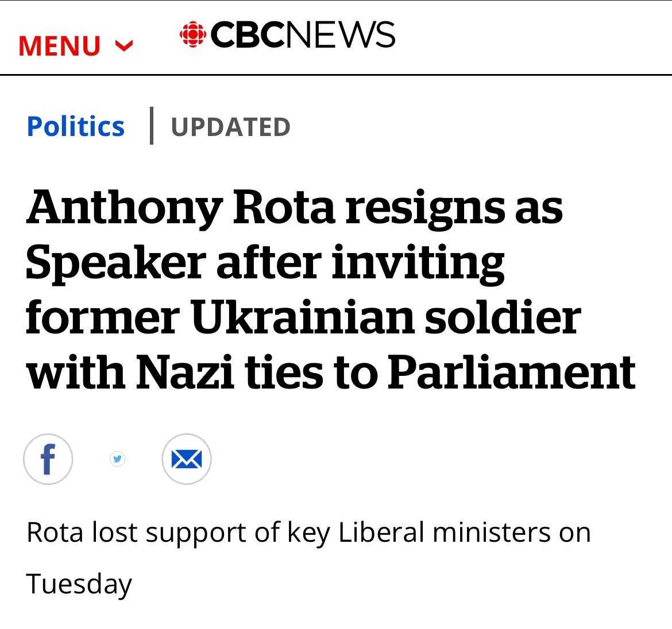Image resolution: width=672 pixels, height=629 pixels.
Task: Click the divider bar before UPDATED
Action: coord(152,126)
